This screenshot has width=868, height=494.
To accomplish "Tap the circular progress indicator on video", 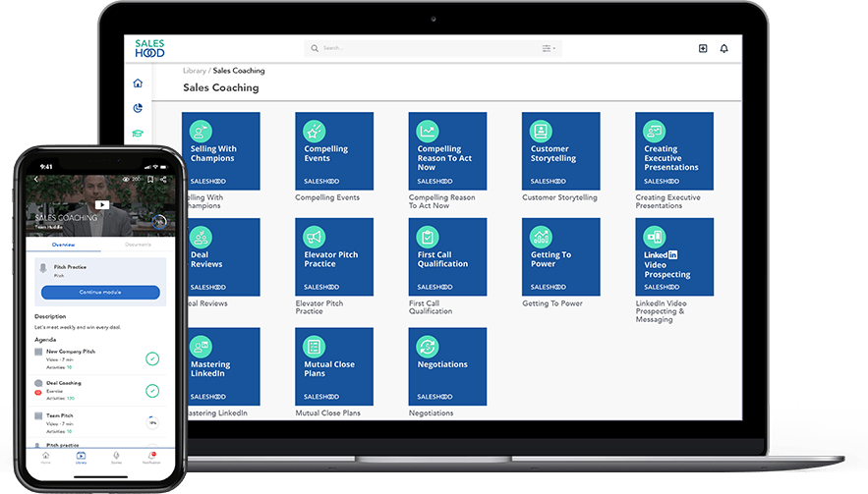I will pos(159,222).
